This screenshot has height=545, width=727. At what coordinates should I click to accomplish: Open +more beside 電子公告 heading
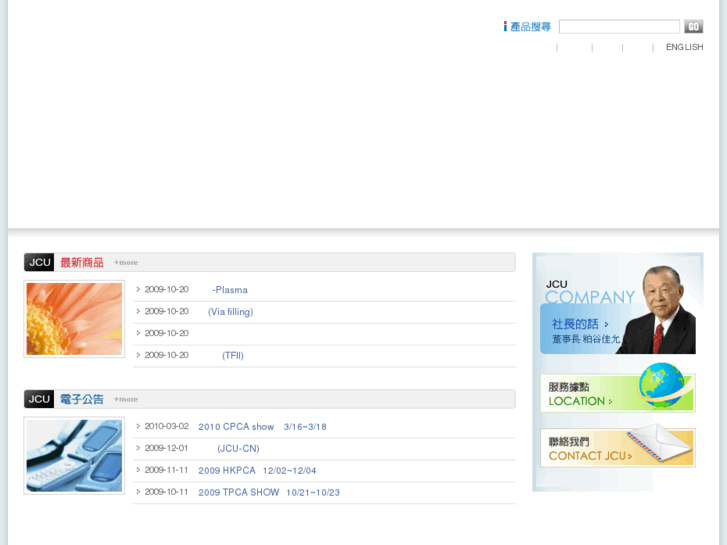(126, 399)
